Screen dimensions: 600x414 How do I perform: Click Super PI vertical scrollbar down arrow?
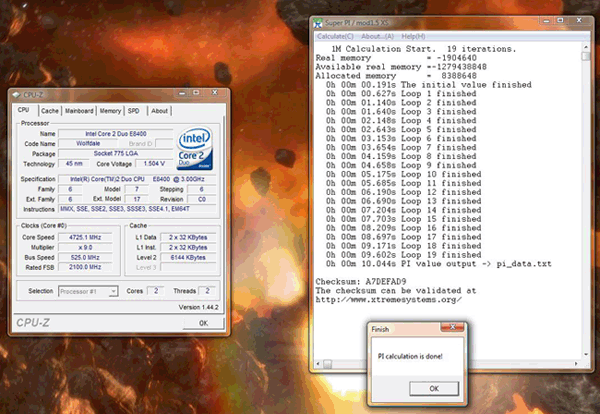click(x=586, y=355)
